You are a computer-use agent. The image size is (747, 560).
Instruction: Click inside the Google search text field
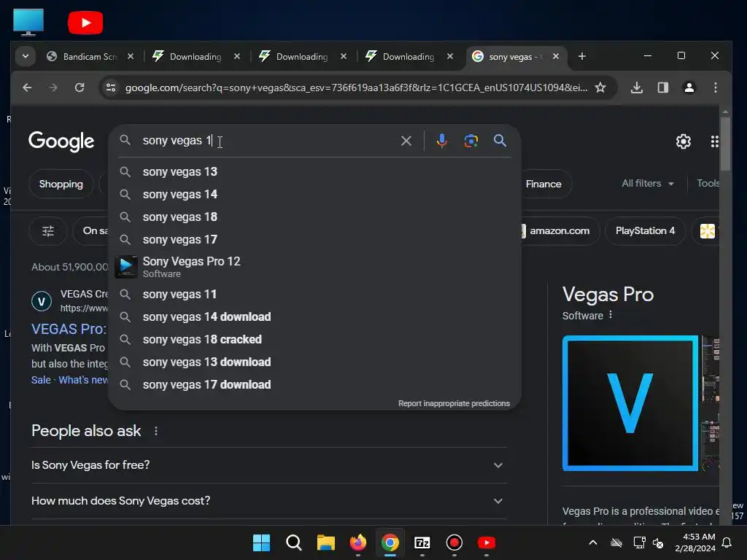pos(267,141)
